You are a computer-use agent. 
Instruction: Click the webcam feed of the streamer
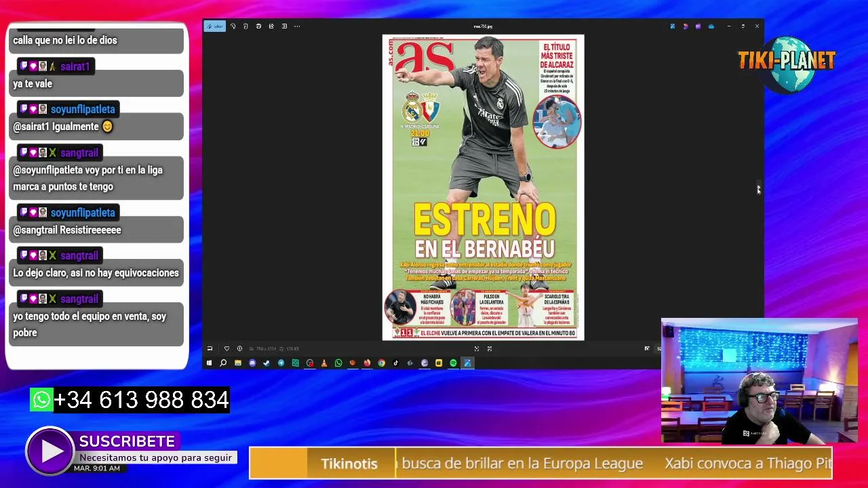tap(759, 382)
